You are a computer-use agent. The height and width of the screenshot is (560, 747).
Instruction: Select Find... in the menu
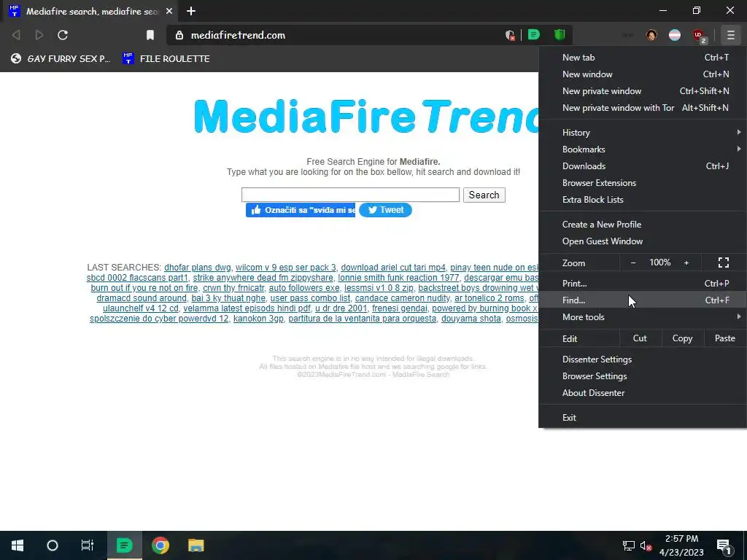point(643,300)
